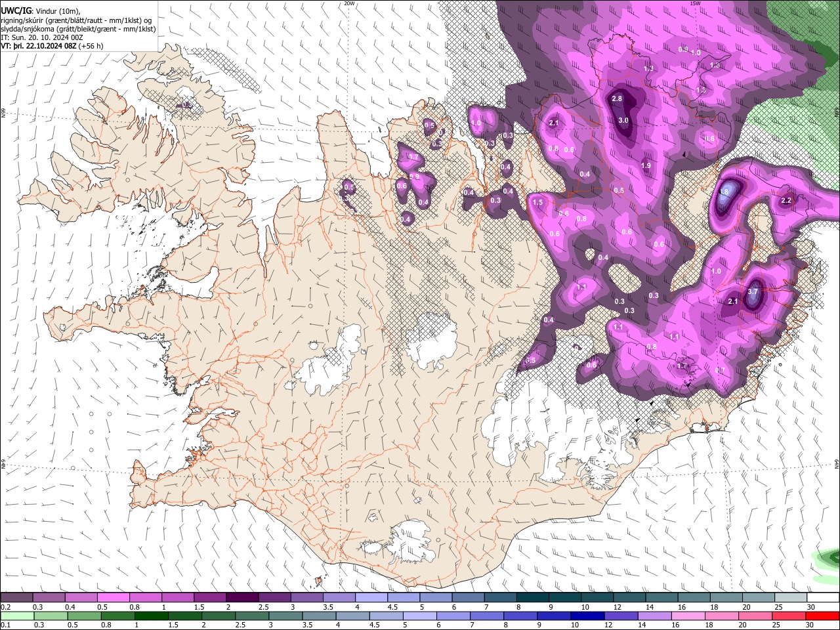The height and width of the screenshot is (630, 840).
Task: Select the light lavender swatch labeled 4, top row
Action: pyautogui.click(x=371, y=598)
